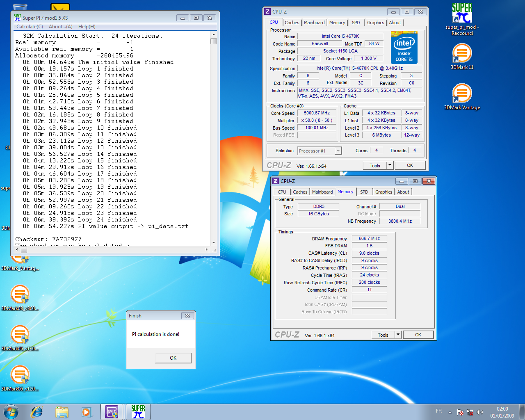The width and height of the screenshot is (525, 420).
Task: Click the Intel Core i5 logo in CPU-Z
Action: click(404, 47)
